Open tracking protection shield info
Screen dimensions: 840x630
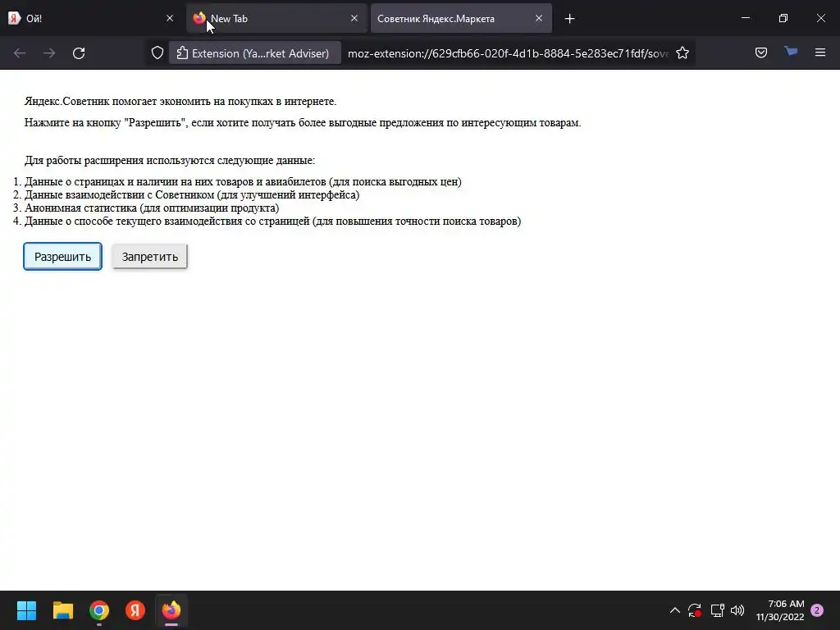157,53
